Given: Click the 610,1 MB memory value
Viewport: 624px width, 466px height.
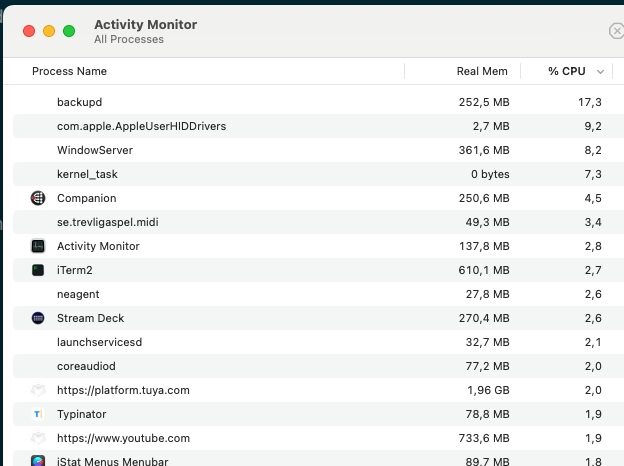Looking at the screenshot, I should click(x=484, y=270).
